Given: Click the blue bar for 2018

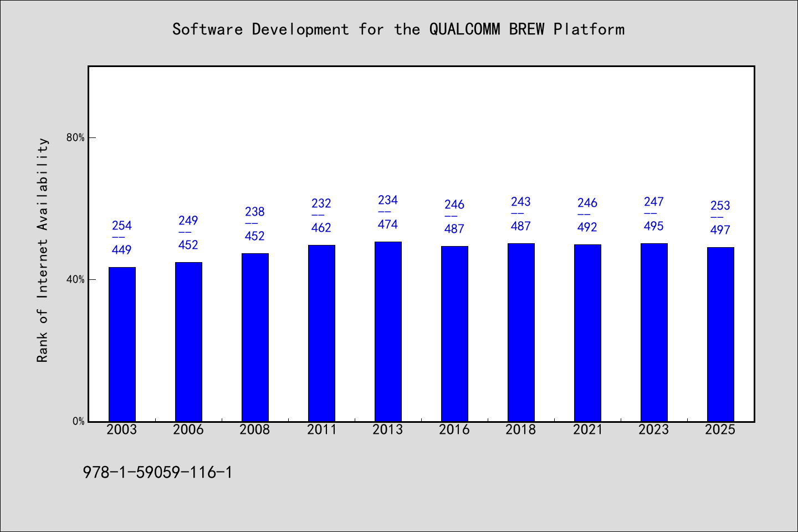Looking at the screenshot, I should click(521, 332).
